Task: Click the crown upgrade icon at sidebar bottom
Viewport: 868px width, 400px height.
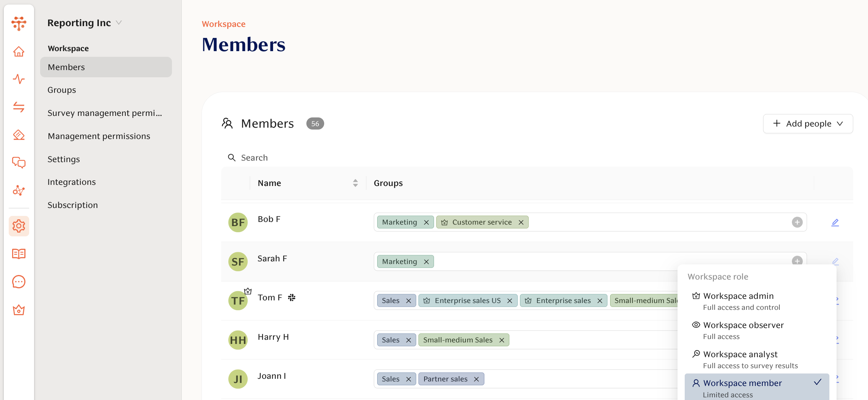Action: [19, 310]
